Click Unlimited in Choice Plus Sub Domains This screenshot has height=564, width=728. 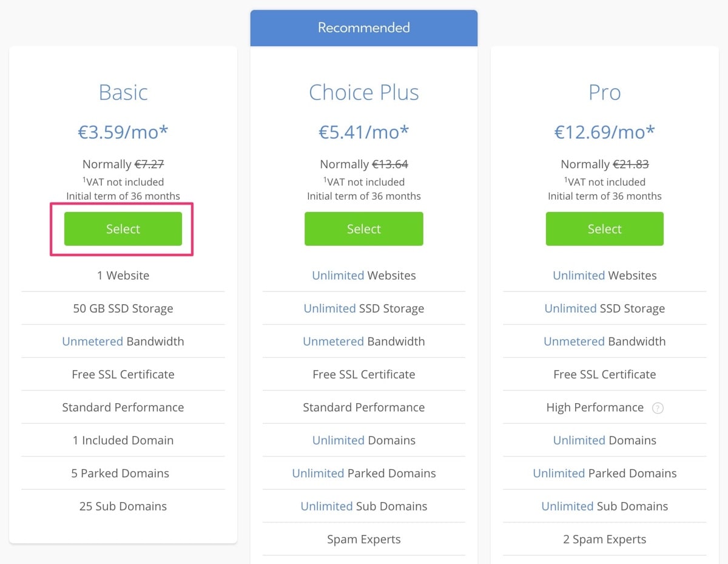pyautogui.click(x=326, y=506)
